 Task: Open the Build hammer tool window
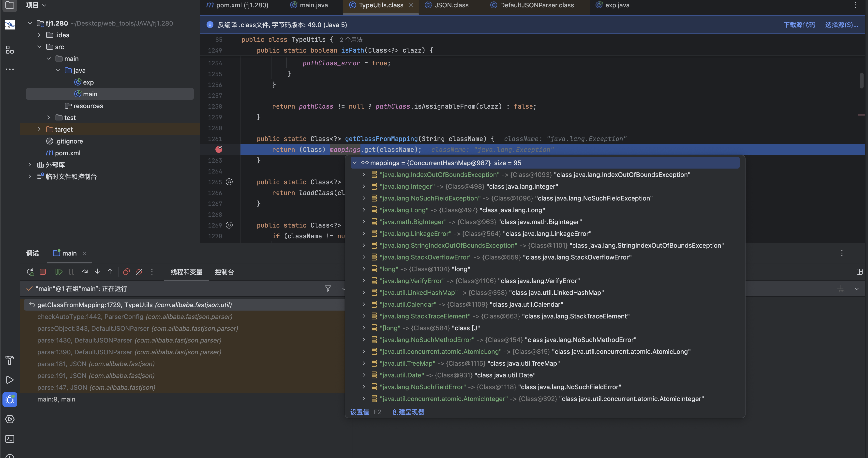pos(10,360)
